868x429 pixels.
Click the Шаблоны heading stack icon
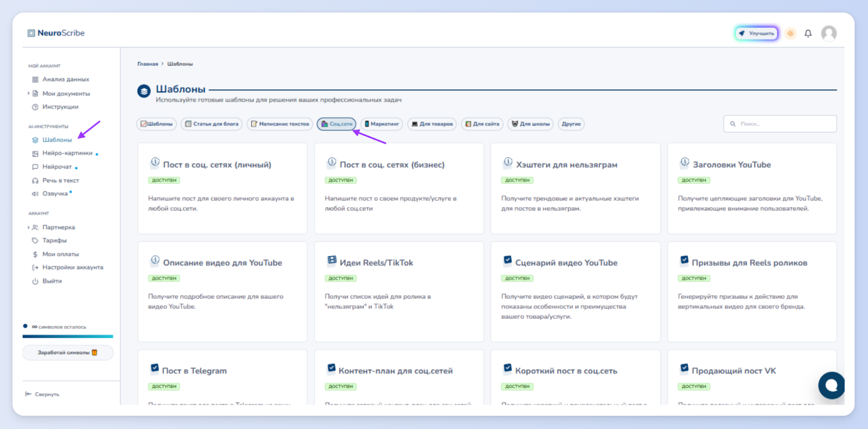pos(144,91)
